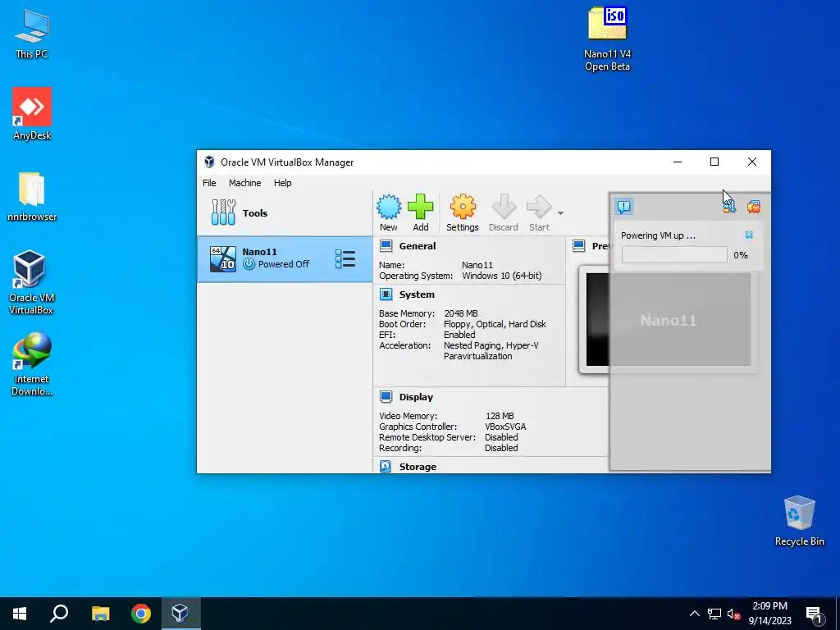Image resolution: width=840 pixels, height=630 pixels.
Task: Click the notification ordering toggle icon
Action: [729, 207]
